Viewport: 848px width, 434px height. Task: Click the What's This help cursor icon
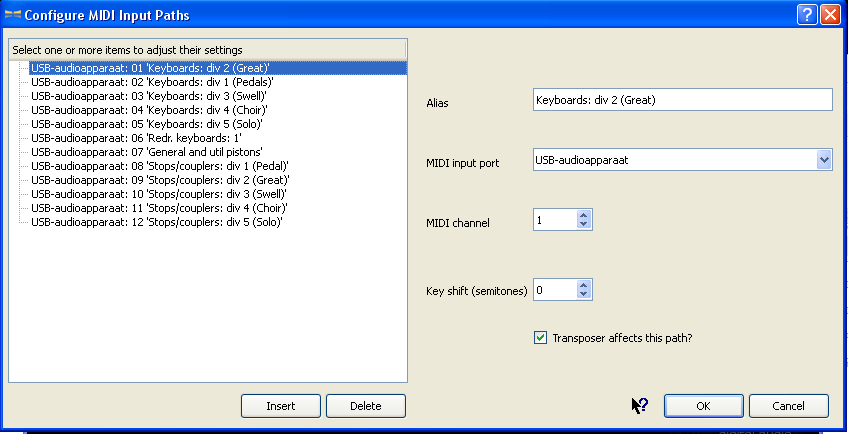click(640, 406)
